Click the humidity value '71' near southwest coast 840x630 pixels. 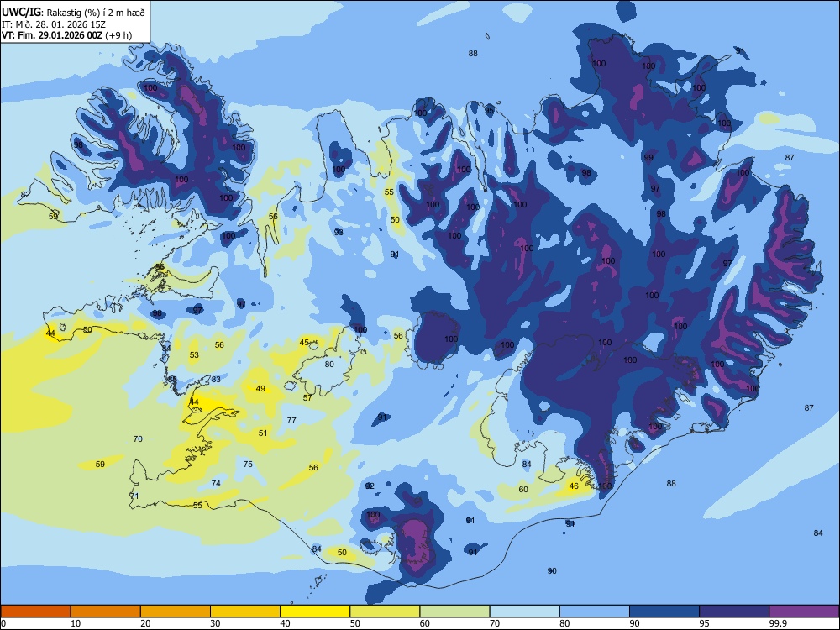134,496
